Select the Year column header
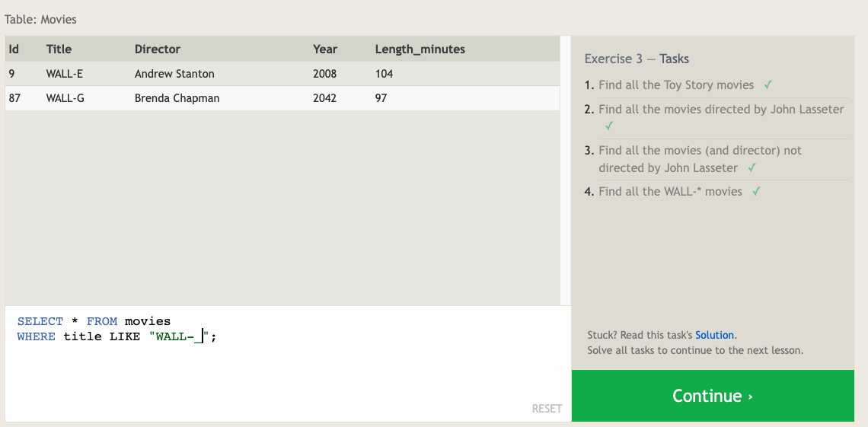The width and height of the screenshot is (868, 427). pos(325,49)
